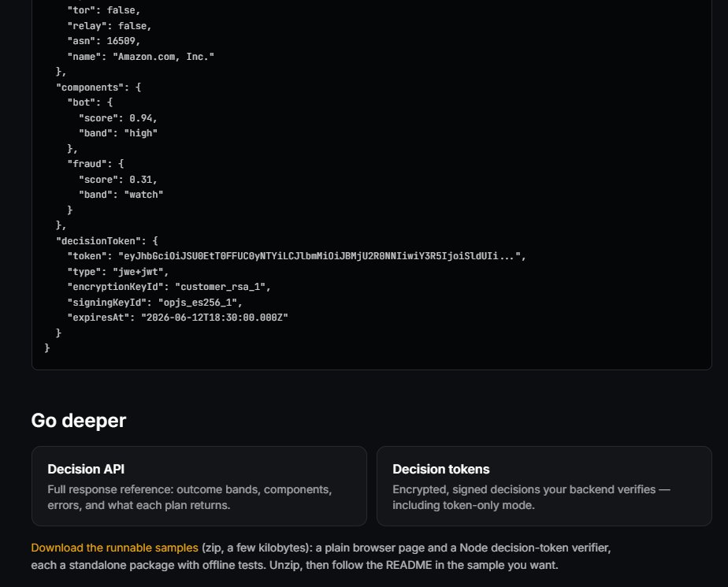Click the token value starting with eyJhbGci

pyautogui.click(x=319, y=256)
